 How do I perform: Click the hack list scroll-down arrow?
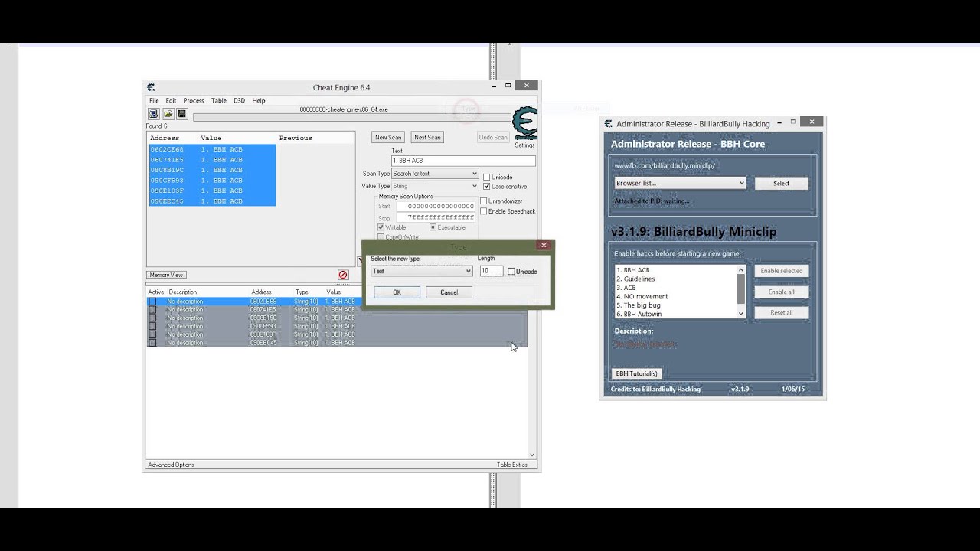pos(740,314)
